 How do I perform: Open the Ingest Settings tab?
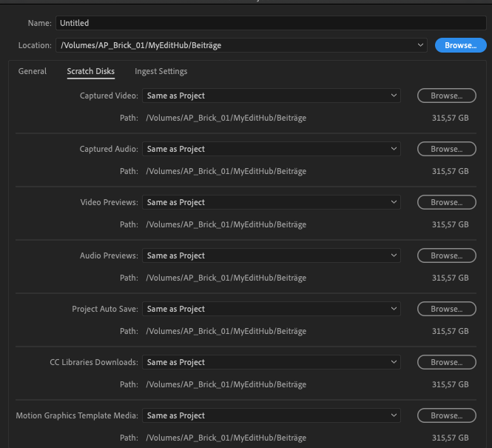point(161,71)
